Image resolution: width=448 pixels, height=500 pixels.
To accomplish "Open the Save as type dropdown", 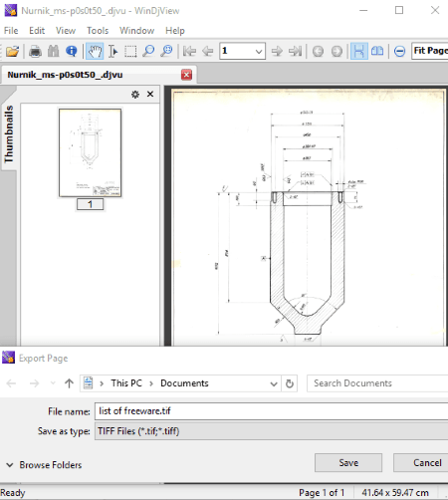I will coord(271,431).
